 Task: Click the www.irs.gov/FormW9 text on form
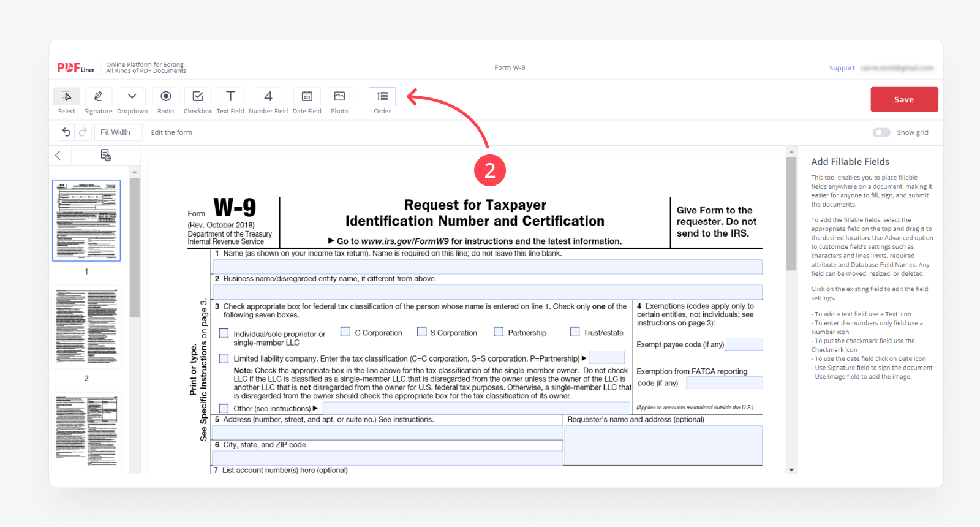(x=405, y=241)
